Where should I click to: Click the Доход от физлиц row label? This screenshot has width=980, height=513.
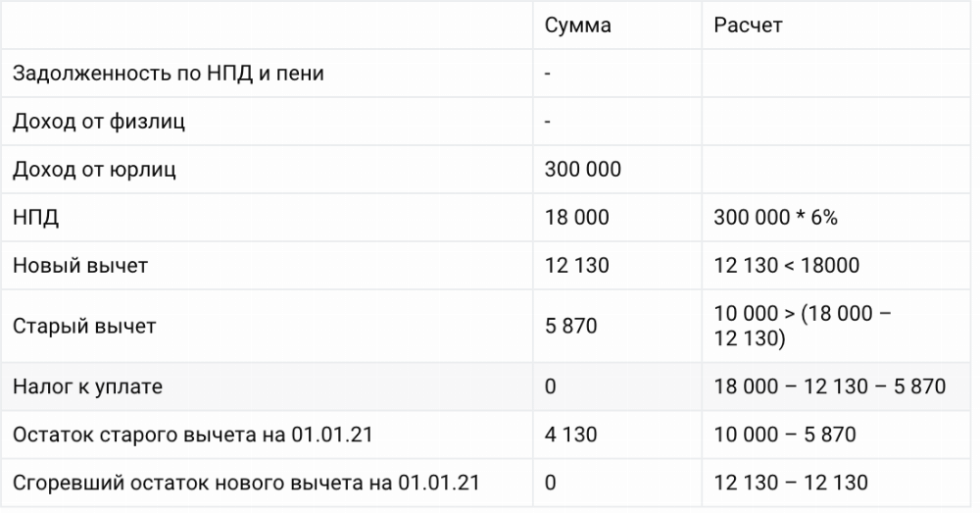pos(99,122)
